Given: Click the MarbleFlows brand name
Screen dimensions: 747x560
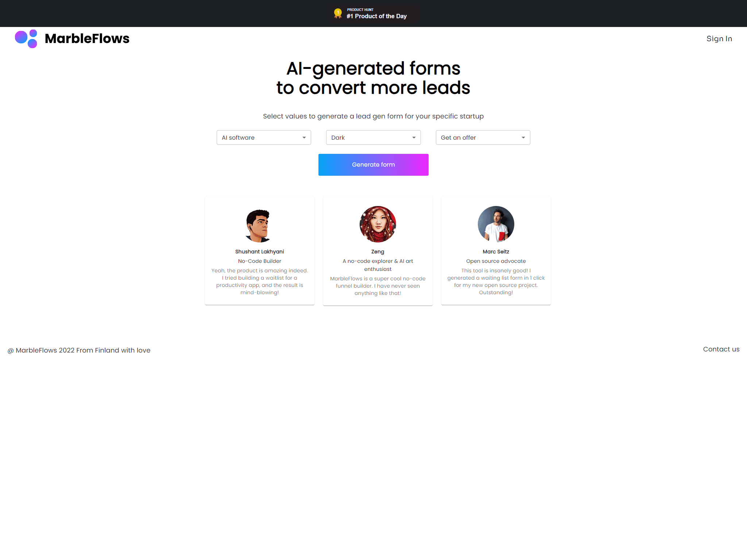Looking at the screenshot, I should coord(87,39).
